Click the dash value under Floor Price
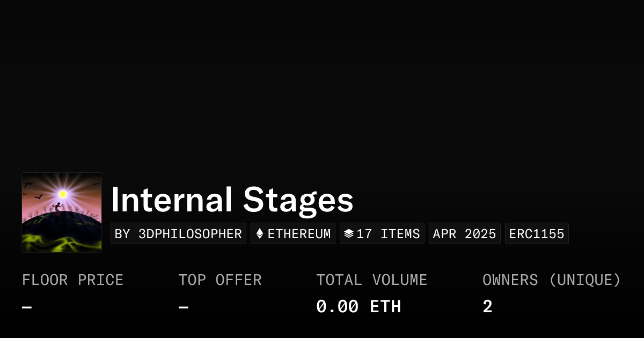Screen dimensions: 644x338 tap(27, 307)
